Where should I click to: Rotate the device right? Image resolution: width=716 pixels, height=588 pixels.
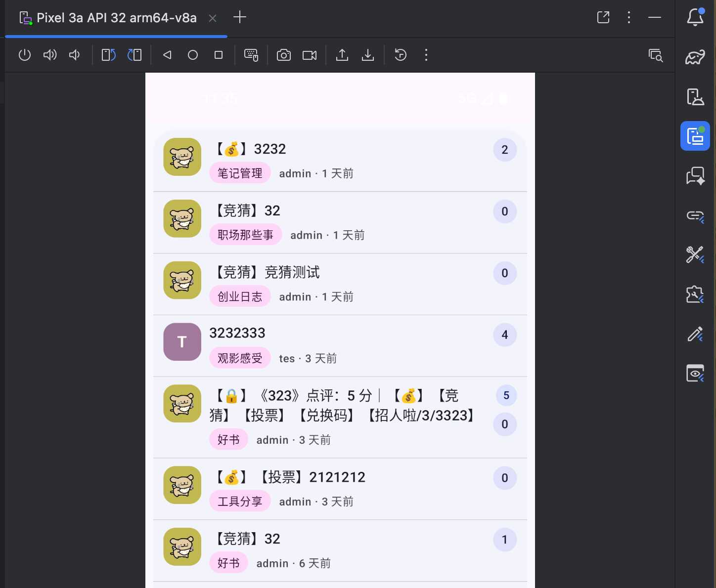134,55
